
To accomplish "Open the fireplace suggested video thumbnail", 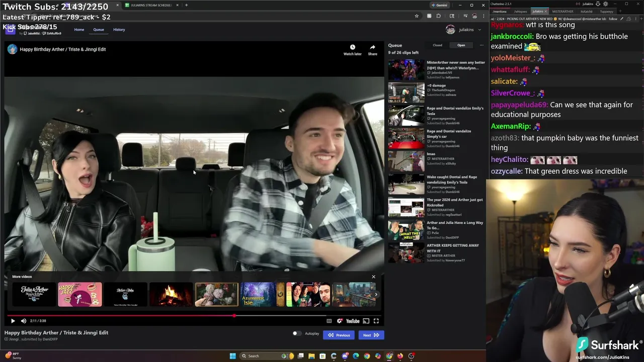I will (x=171, y=295).
